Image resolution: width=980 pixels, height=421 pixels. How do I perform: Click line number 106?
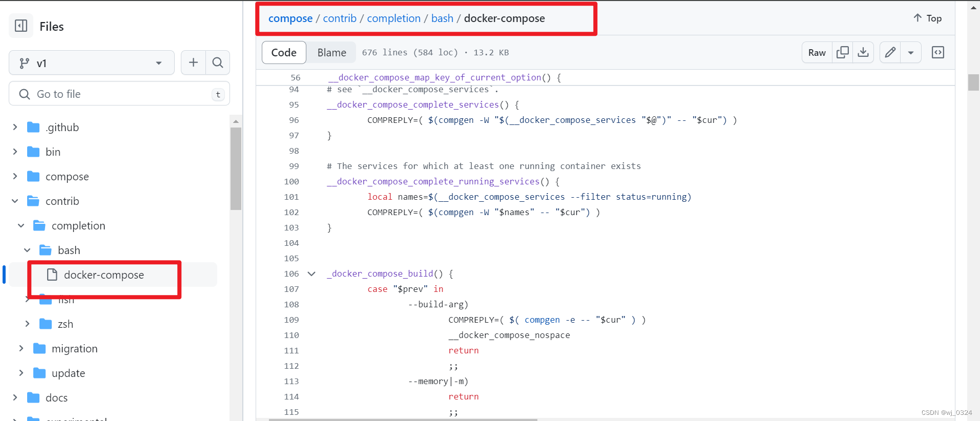291,273
